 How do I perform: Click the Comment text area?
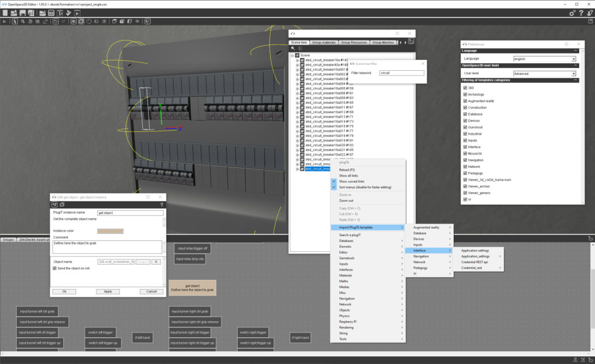pyautogui.click(x=107, y=247)
